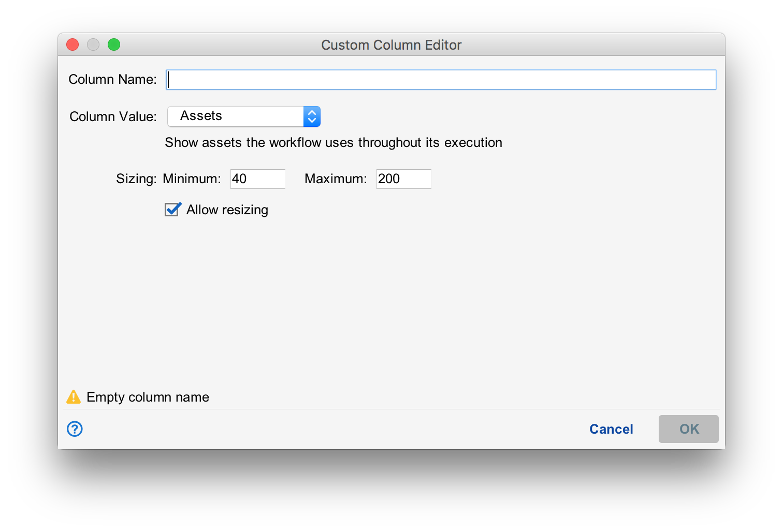Toggle the Allow resizing checkbox
The image size is (783, 532).
pos(172,210)
